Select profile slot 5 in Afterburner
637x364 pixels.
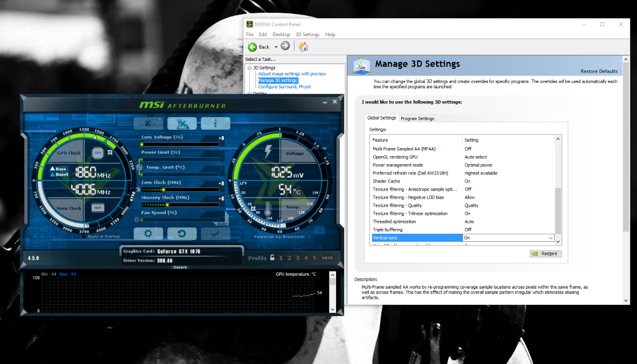tap(314, 258)
